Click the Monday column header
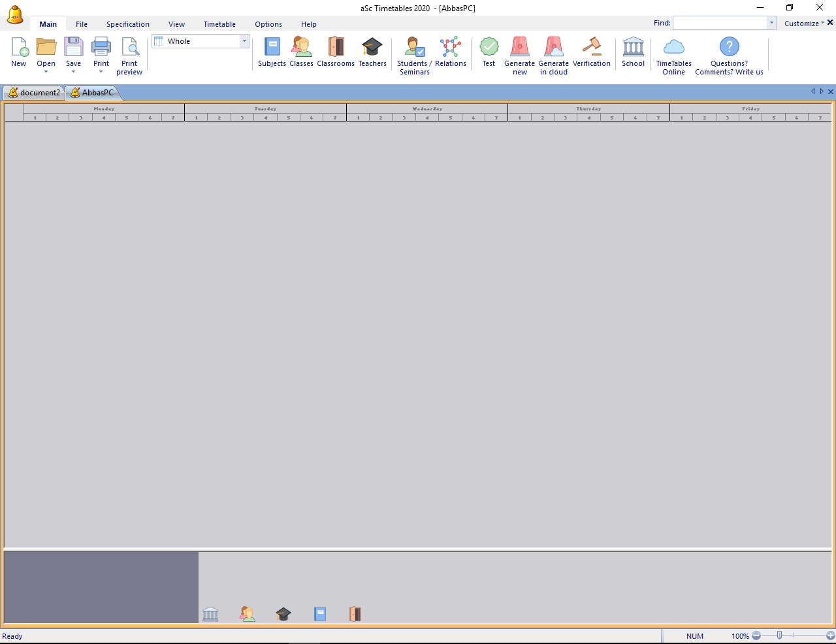The width and height of the screenshot is (836, 644). pyautogui.click(x=104, y=108)
